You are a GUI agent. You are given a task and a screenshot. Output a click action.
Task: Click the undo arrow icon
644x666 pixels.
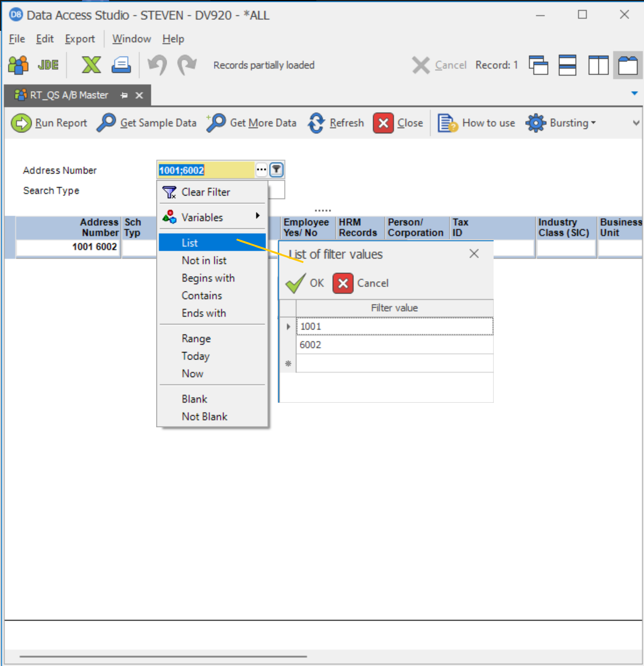point(157,65)
